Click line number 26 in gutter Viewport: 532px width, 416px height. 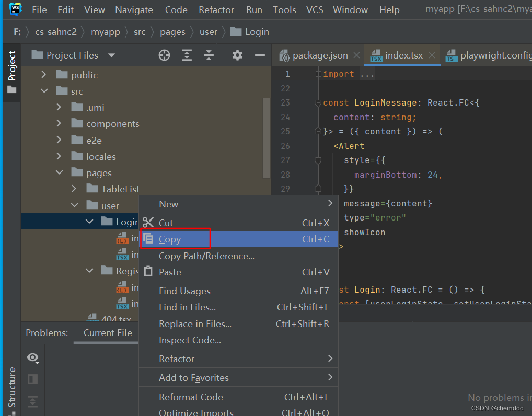click(285, 146)
